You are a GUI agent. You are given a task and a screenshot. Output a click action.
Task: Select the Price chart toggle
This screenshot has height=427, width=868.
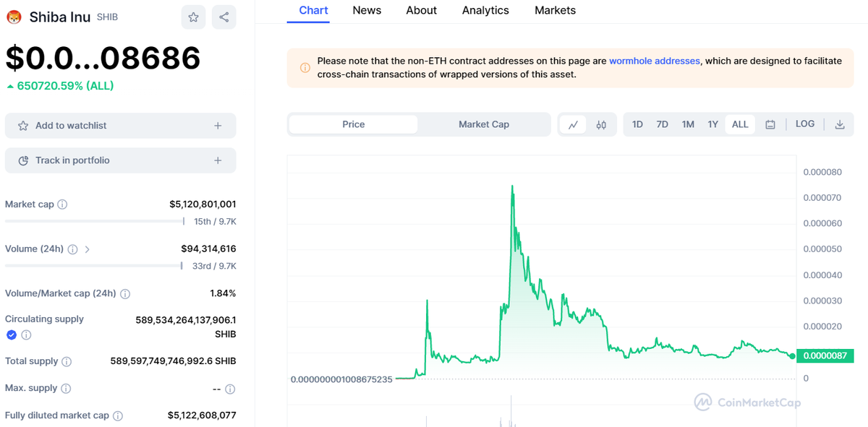click(x=353, y=124)
